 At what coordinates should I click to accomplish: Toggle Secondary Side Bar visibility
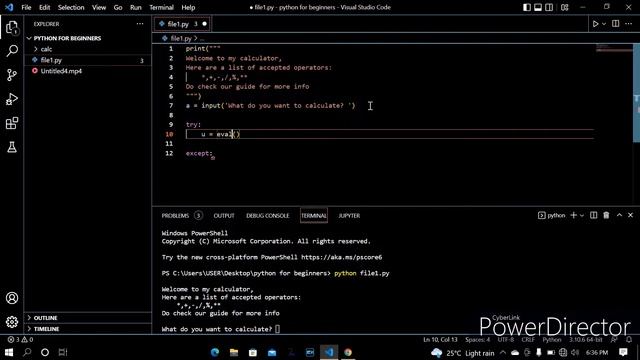coord(549,7)
